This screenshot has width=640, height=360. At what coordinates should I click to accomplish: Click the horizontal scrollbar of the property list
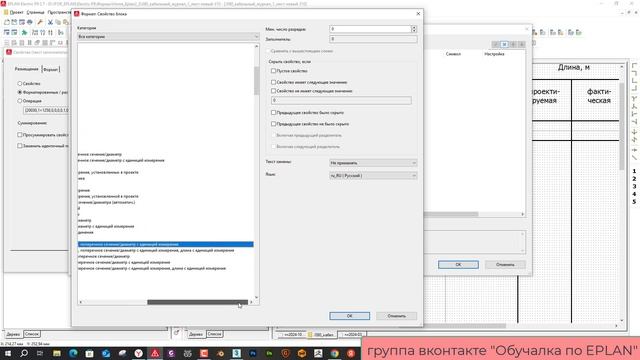(x=198, y=302)
